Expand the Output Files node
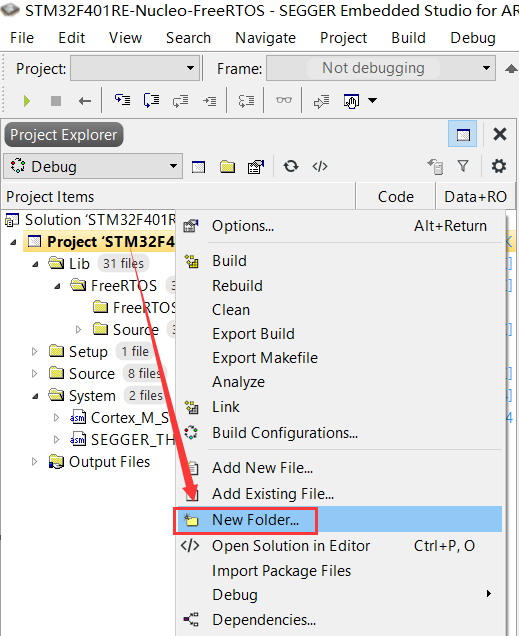The image size is (519, 636). click(x=35, y=461)
